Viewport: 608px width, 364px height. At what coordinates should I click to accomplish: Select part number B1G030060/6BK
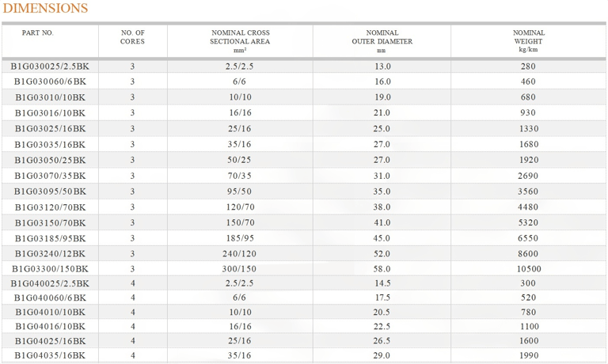pos(50,82)
